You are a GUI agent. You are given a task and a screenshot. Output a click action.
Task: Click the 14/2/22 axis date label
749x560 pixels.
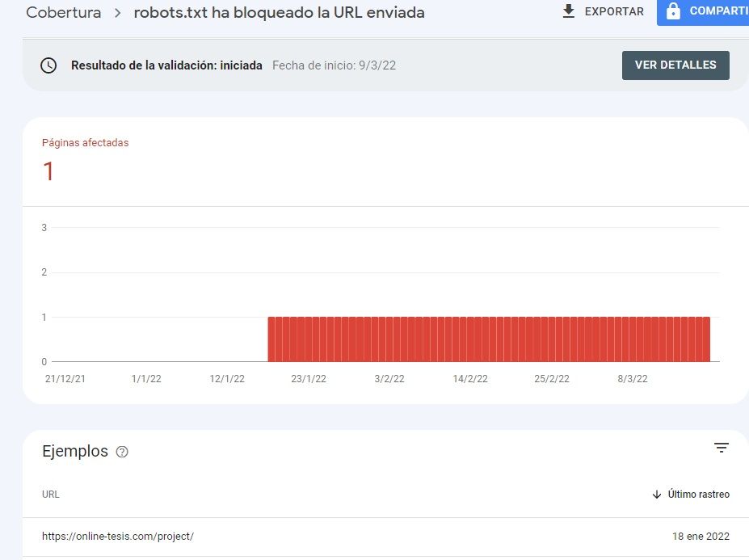click(470, 379)
